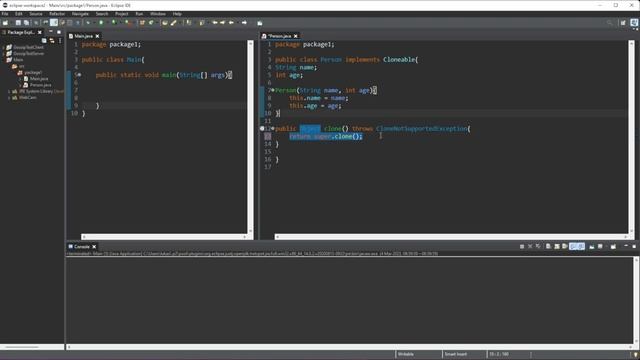Screen dimensions: 640x360
Task: Toggle Show Console on Standard Out
Action: tap(573, 247)
